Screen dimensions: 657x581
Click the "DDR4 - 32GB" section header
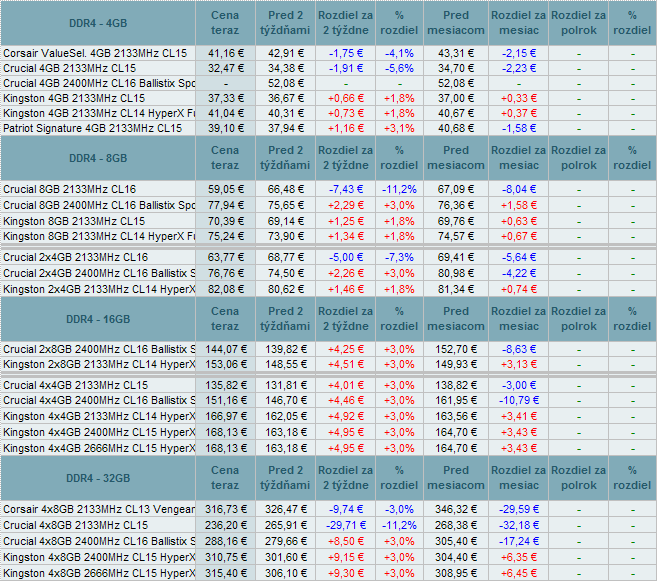pyautogui.click(x=98, y=478)
